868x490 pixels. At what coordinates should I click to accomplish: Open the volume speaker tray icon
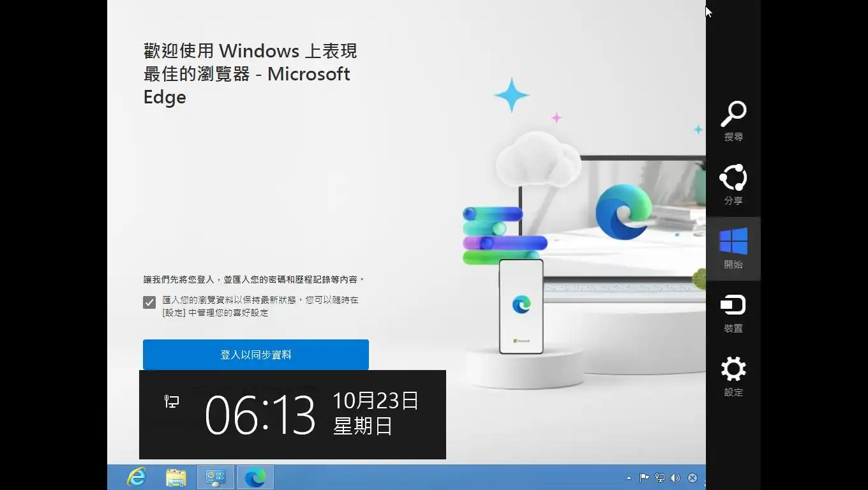(675, 477)
